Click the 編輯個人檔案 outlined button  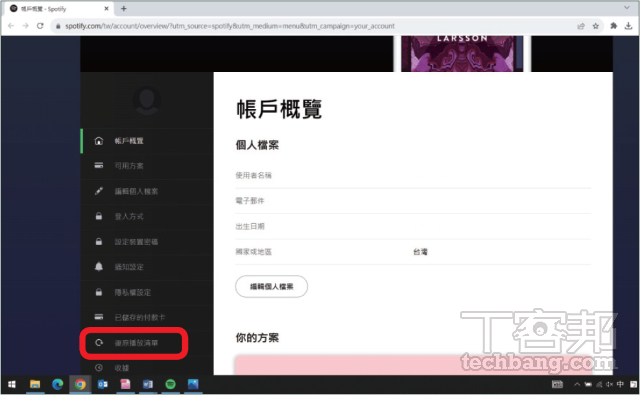tap(271, 286)
